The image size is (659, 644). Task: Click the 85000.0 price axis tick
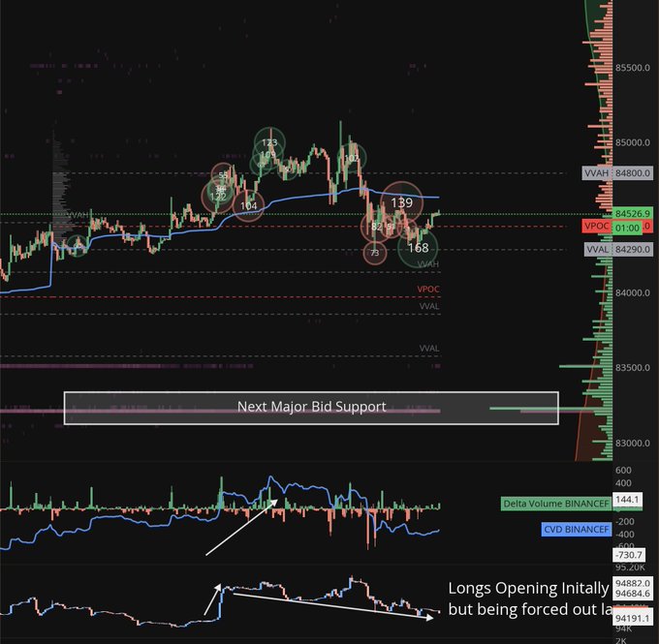click(633, 142)
